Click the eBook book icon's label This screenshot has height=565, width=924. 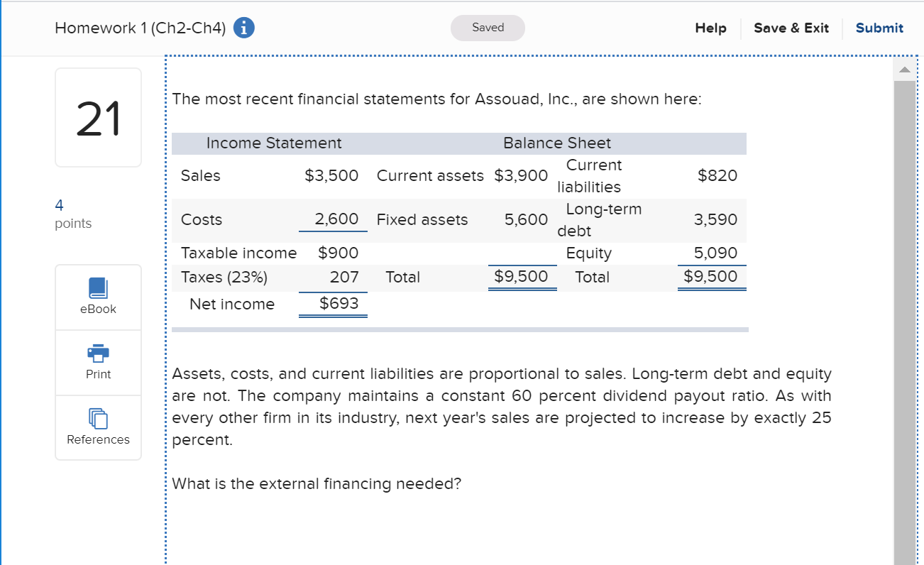pyautogui.click(x=98, y=309)
